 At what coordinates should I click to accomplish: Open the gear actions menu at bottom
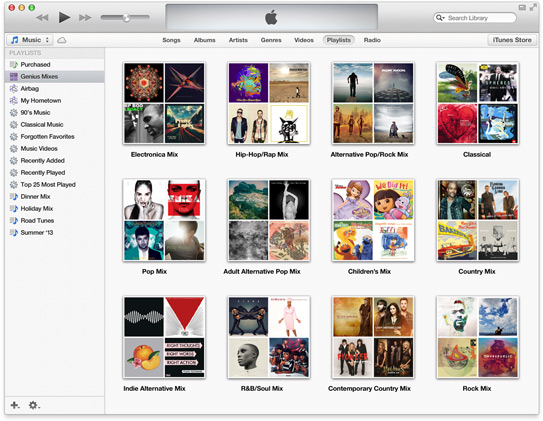34,405
